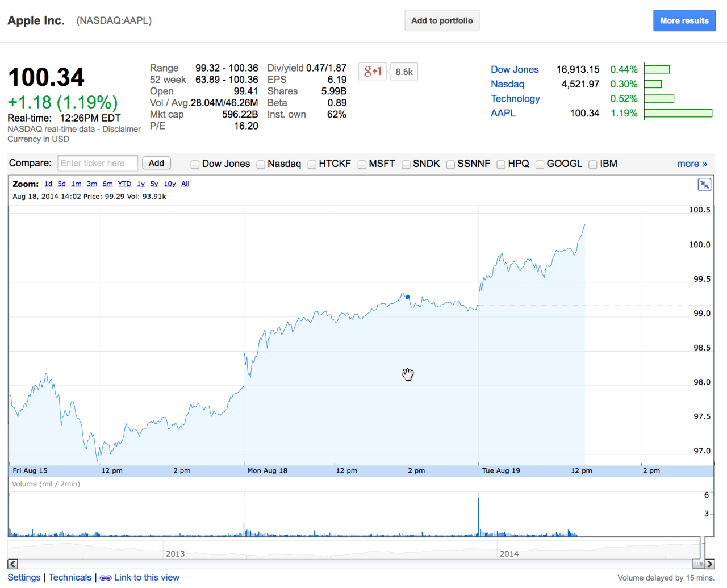Switch chart zoom to 1d
The width and height of the screenshot is (727, 588).
pyautogui.click(x=48, y=184)
